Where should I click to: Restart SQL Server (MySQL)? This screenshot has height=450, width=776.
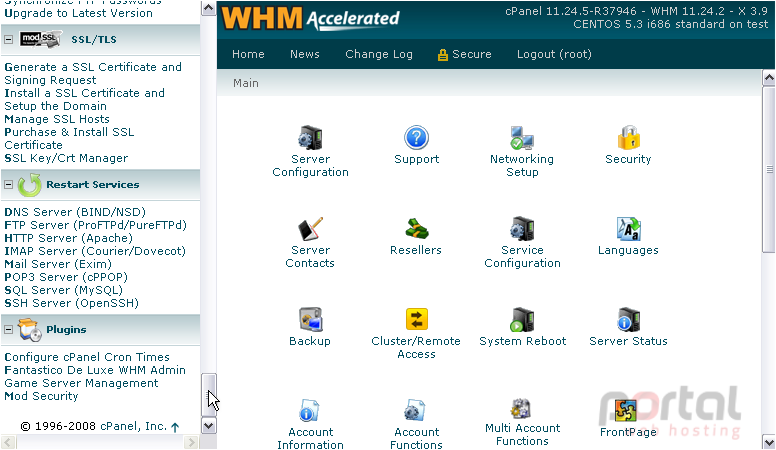click(x=63, y=290)
